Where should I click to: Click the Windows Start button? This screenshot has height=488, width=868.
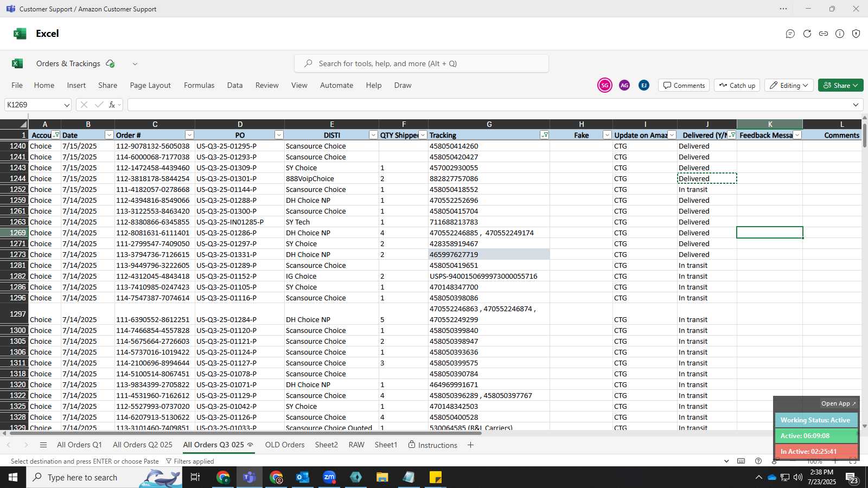[x=13, y=477]
